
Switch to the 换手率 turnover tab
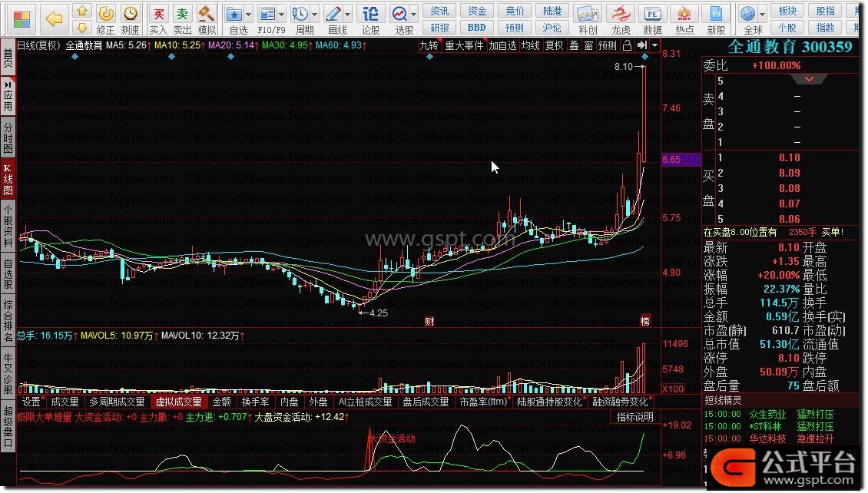point(256,402)
